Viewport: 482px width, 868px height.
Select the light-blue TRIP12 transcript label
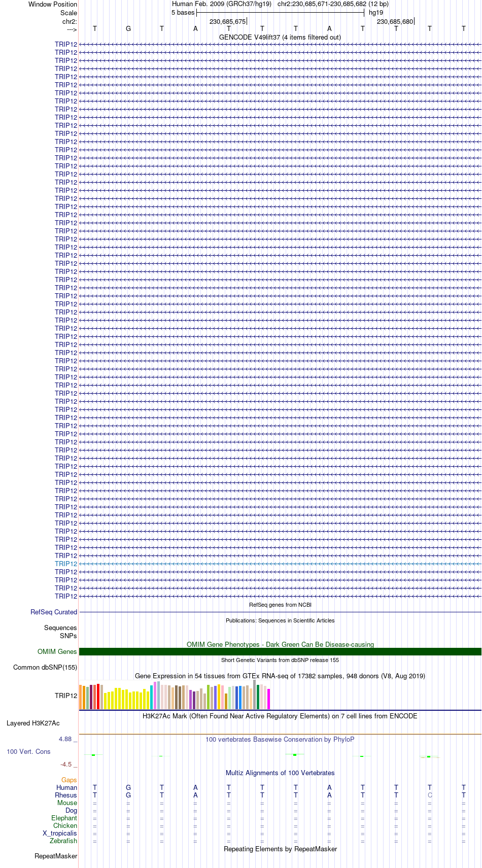pyautogui.click(x=66, y=564)
